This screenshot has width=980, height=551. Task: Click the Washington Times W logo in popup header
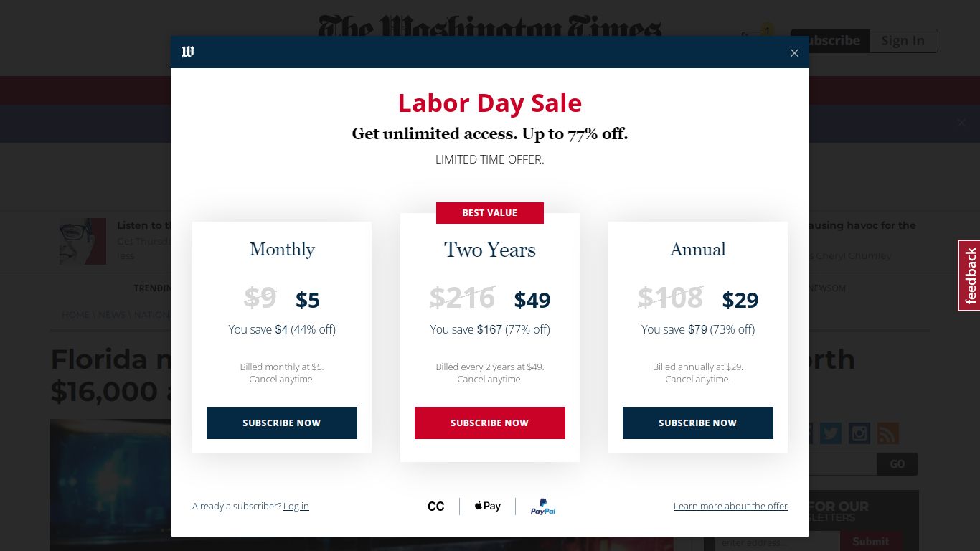click(x=188, y=52)
